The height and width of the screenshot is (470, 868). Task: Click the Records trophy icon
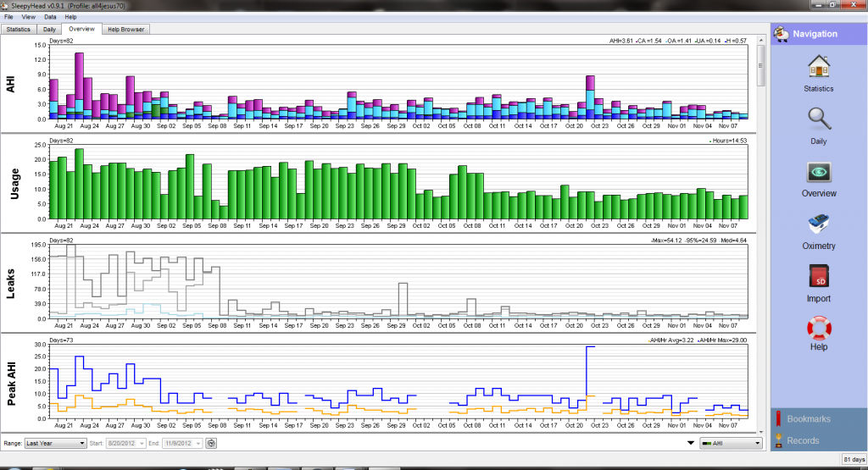[x=778, y=440]
